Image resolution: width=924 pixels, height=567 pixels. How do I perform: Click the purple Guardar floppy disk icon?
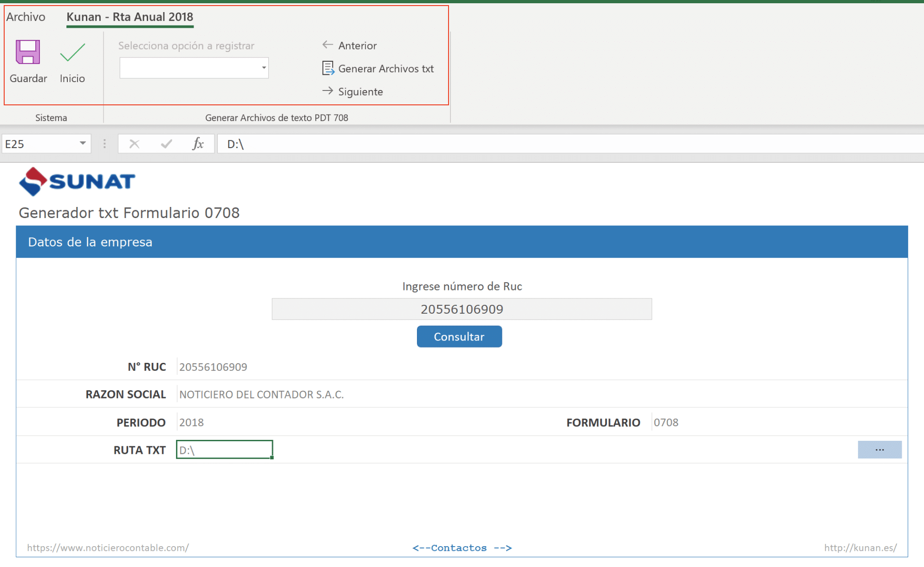28,52
